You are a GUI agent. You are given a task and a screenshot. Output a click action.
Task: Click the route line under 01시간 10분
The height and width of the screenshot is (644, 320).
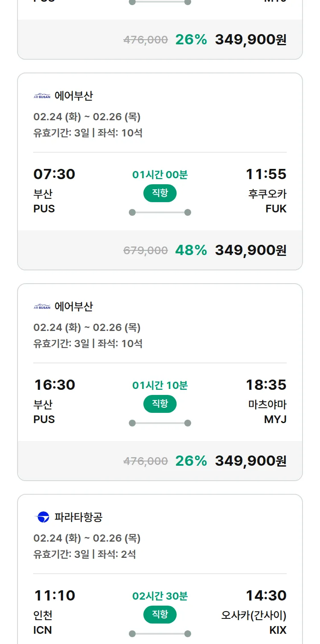(x=160, y=423)
